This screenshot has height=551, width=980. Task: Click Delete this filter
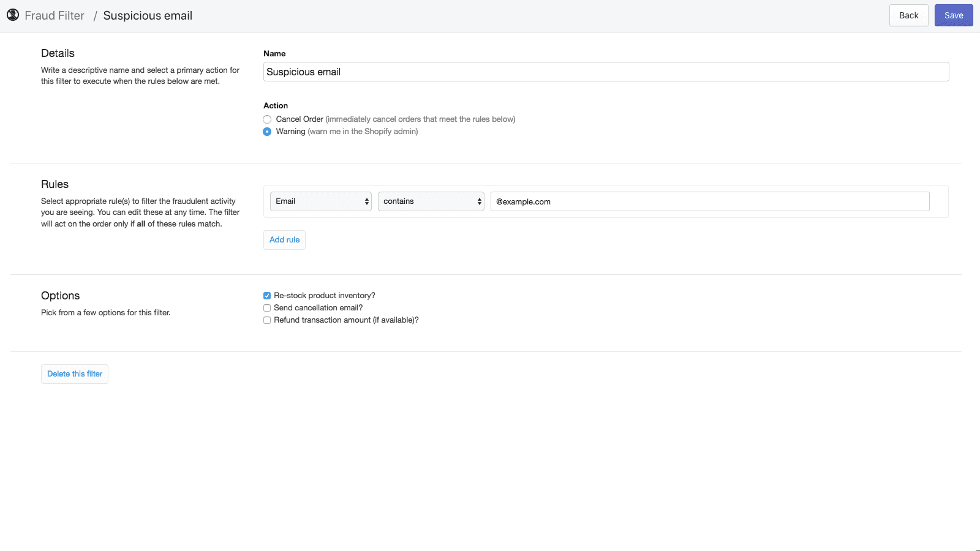(x=74, y=373)
